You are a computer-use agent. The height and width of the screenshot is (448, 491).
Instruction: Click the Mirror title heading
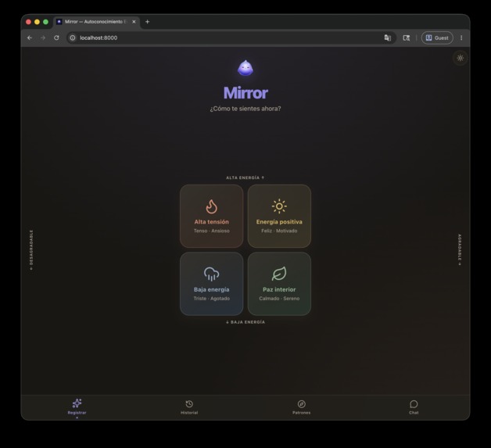coord(245,93)
